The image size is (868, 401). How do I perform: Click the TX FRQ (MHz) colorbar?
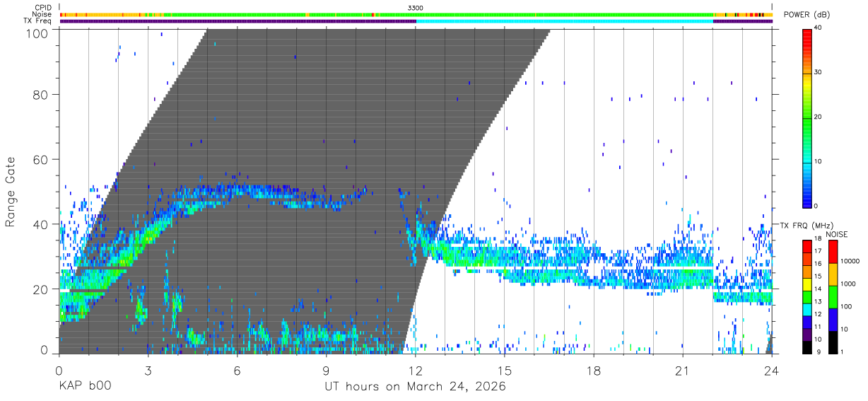click(x=807, y=296)
